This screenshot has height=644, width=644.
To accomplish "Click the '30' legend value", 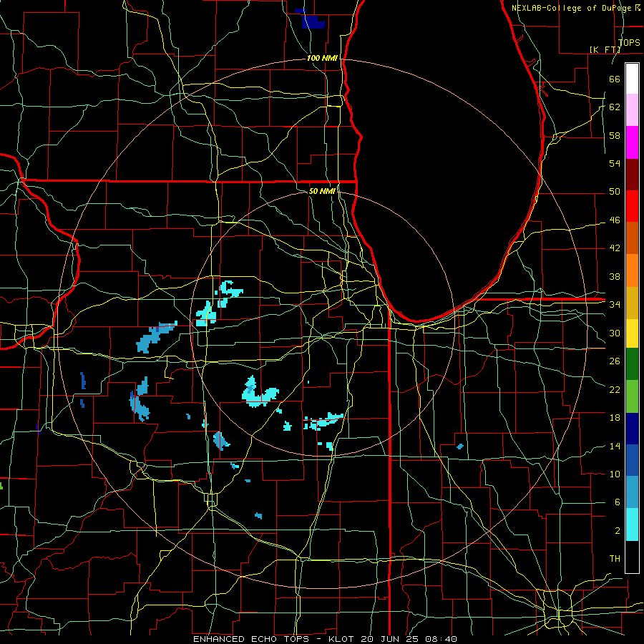I will click(x=615, y=333).
